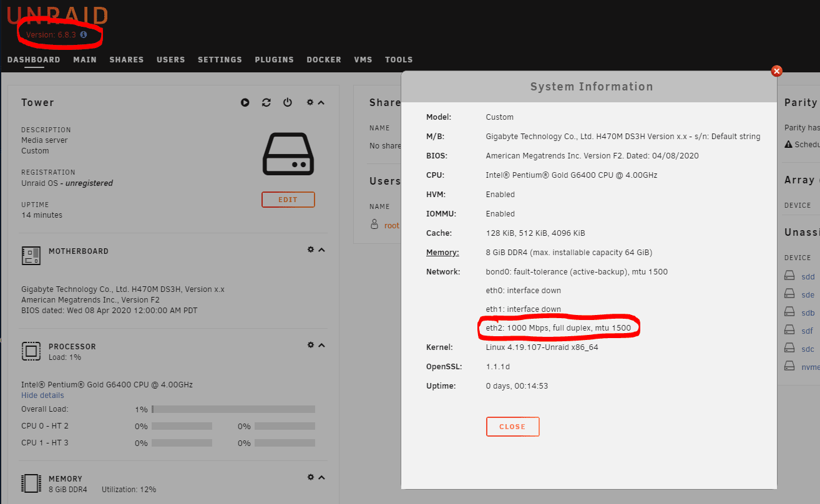Click the HT 3 load bar
Image resolution: width=820 pixels, height=504 pixels.
[x=285, y=443]
